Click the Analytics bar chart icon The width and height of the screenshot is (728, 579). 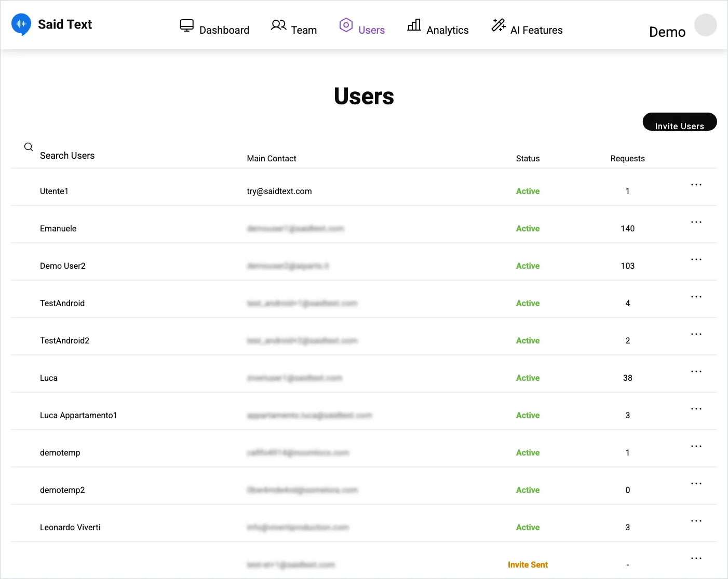point(414,25)
